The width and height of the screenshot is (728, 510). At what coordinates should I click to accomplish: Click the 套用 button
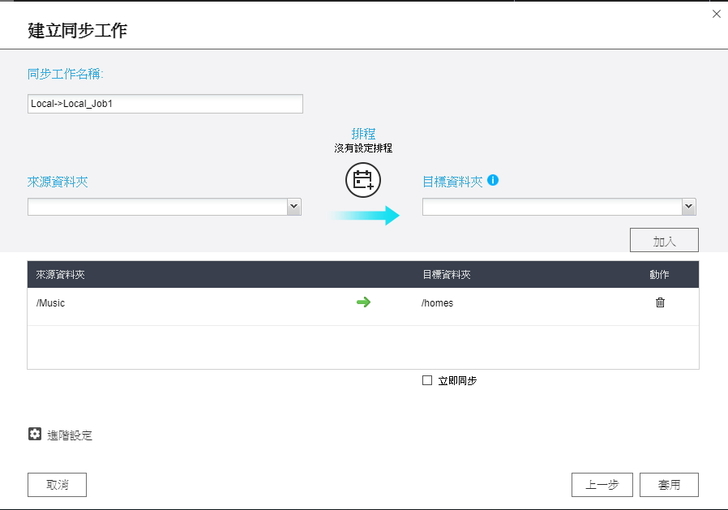669,485
